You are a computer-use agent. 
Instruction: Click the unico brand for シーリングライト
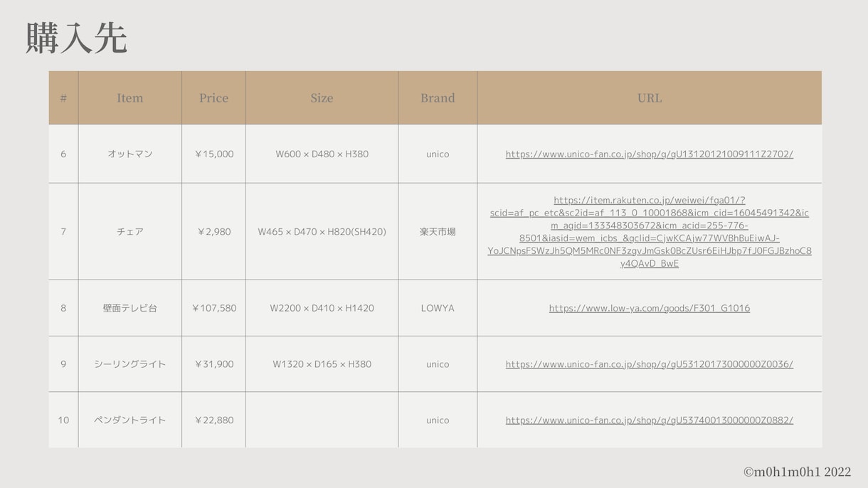pyautogui.click(x=438, y=364)
